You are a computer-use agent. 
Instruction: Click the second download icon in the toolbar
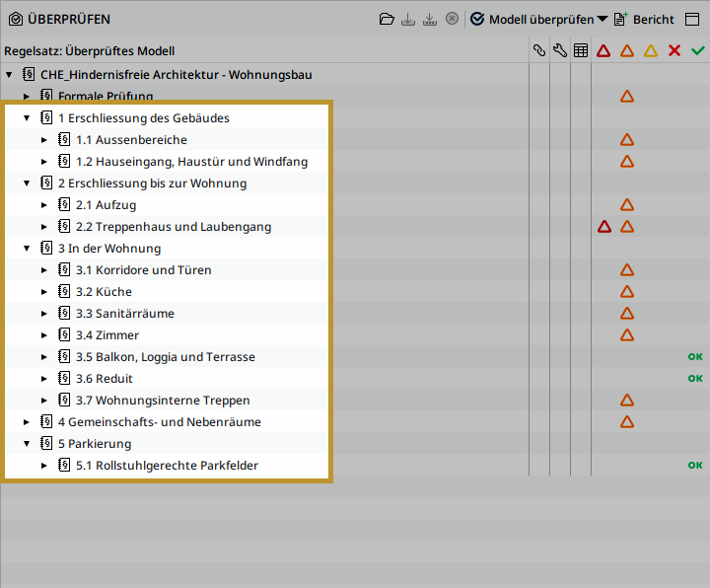[x=430, y=19]
